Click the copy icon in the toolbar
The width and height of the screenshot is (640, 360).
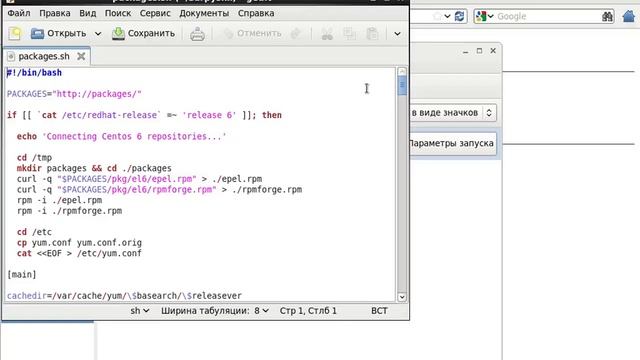(x=349, y=34)
